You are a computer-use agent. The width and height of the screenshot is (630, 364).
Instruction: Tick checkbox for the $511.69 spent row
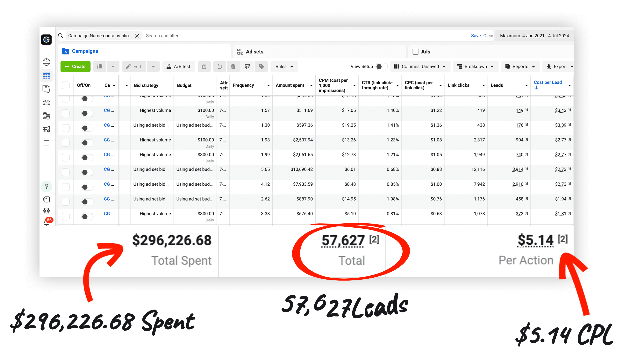pyautogui.click(x=66, y=113)
